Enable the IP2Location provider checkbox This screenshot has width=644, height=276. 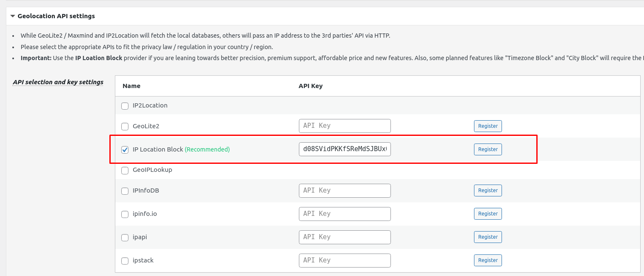click(125, 106)
